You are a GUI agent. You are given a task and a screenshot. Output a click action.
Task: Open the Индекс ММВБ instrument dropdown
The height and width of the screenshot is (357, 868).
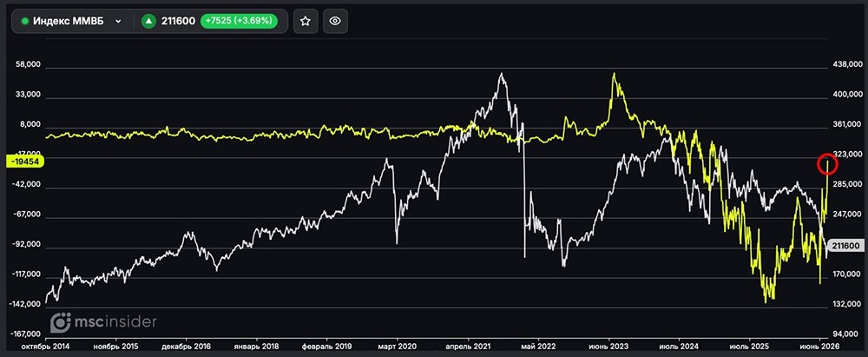[71, 21]
